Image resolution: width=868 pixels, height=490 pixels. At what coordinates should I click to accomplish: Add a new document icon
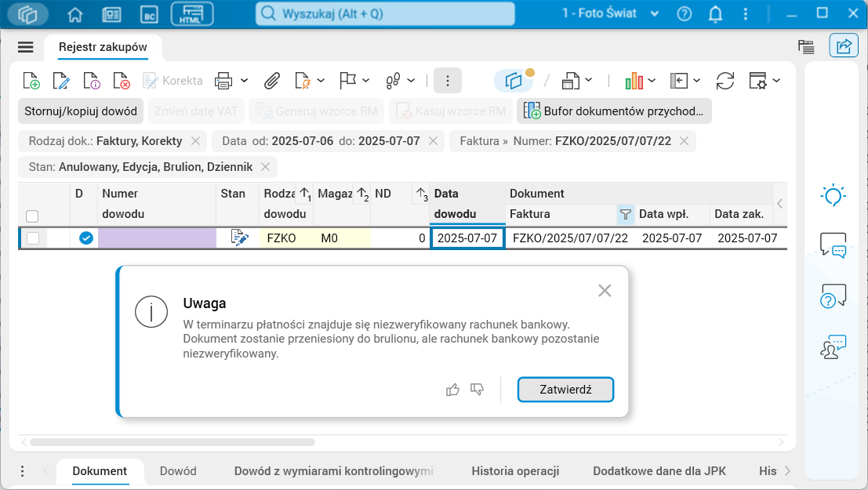31,81
